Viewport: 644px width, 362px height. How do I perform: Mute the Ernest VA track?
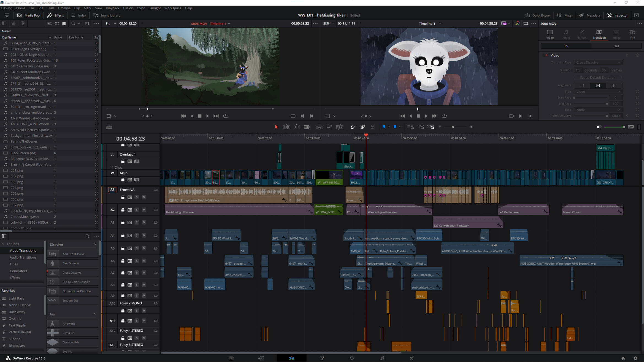(144, 197)
